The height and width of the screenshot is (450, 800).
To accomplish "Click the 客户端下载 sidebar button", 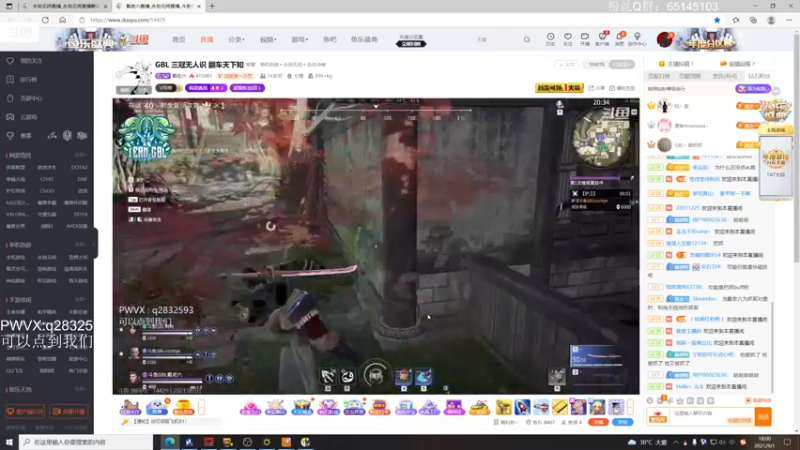I will point(25,411).
